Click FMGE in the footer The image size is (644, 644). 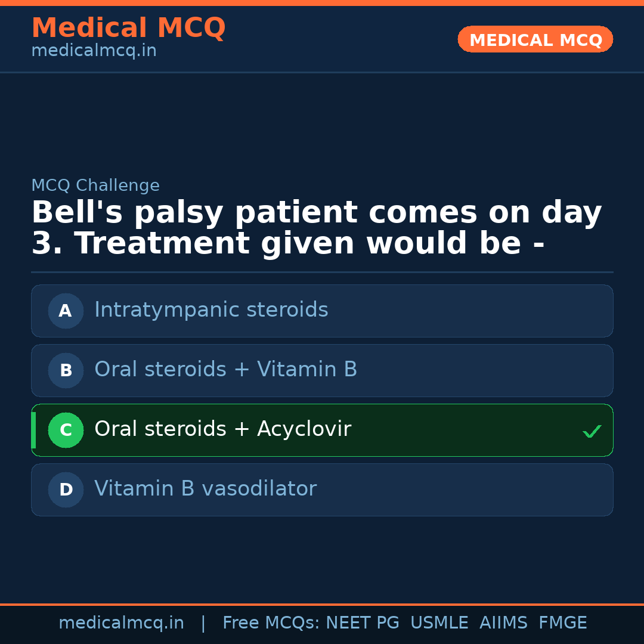[x=562, y=623]
